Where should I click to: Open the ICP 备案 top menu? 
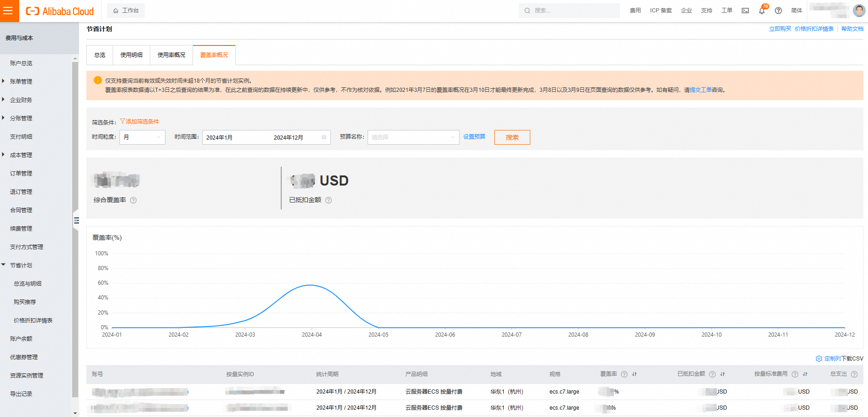click(x=661, y=11)
